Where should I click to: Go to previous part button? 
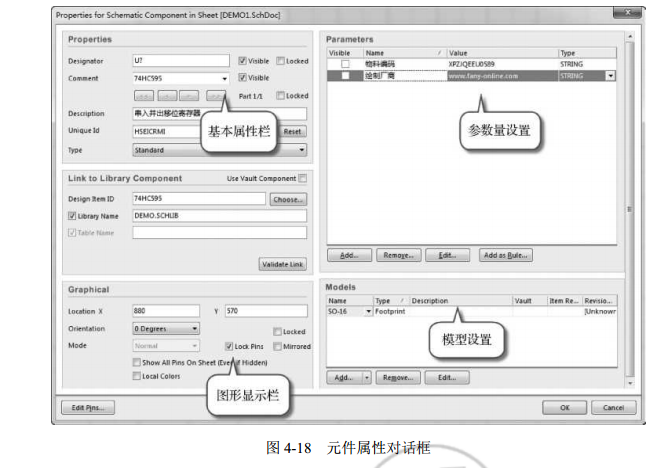pyautogui.click(x=167, y=96)
